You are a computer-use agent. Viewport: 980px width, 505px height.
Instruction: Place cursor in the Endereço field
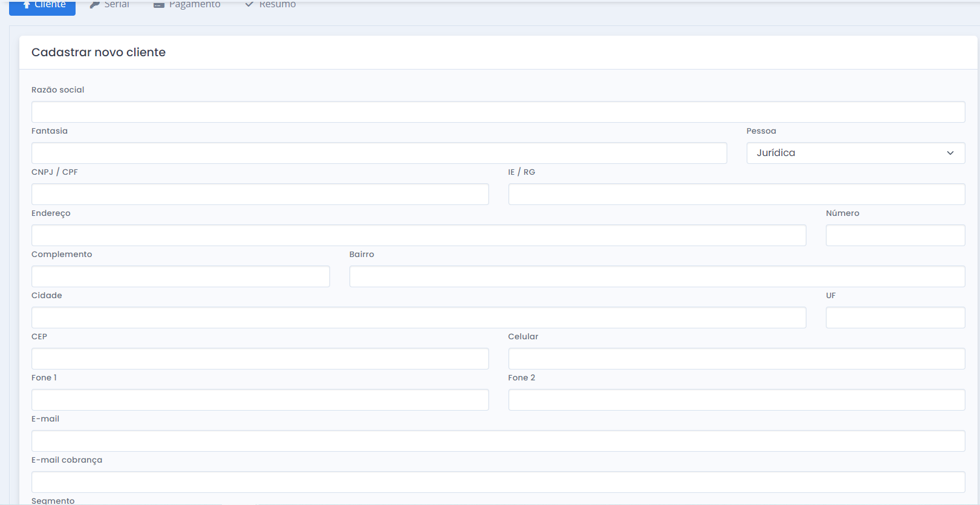pyautogui.click(x=418, y=235)
